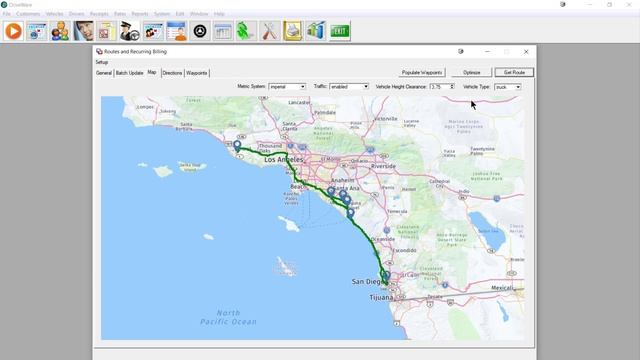The image size is (640, 360).
Task: Open the bar chart reports icon
Action: pyautogui.click(x=316, y=31)
